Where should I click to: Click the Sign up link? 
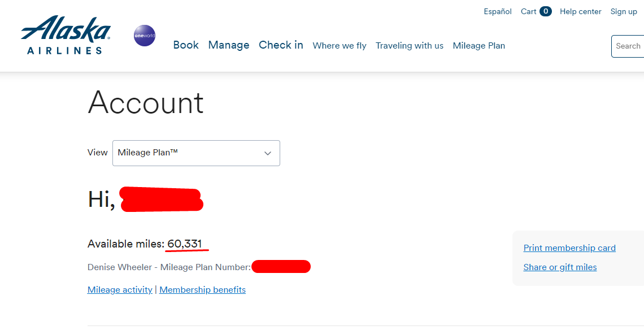[624, 11]
